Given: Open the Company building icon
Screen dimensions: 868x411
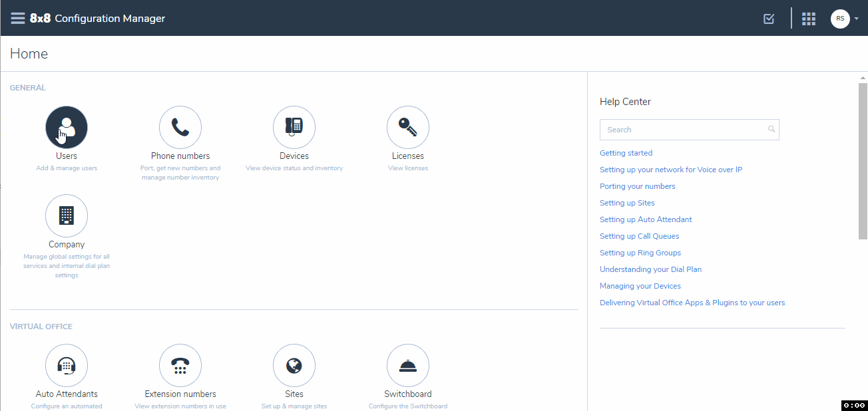Looking at the screenshot, I should 67,215.
